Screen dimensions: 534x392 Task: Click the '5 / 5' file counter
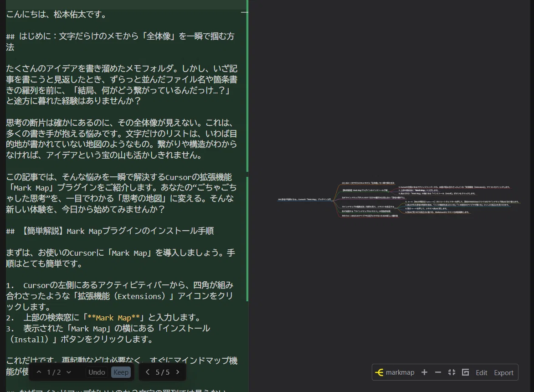[163, 372]
